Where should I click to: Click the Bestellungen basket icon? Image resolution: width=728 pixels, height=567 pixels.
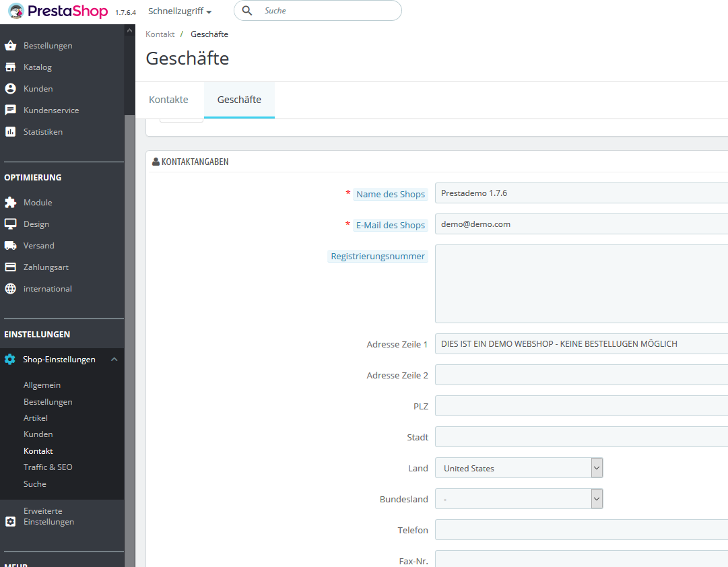click(x=10, y=46)
